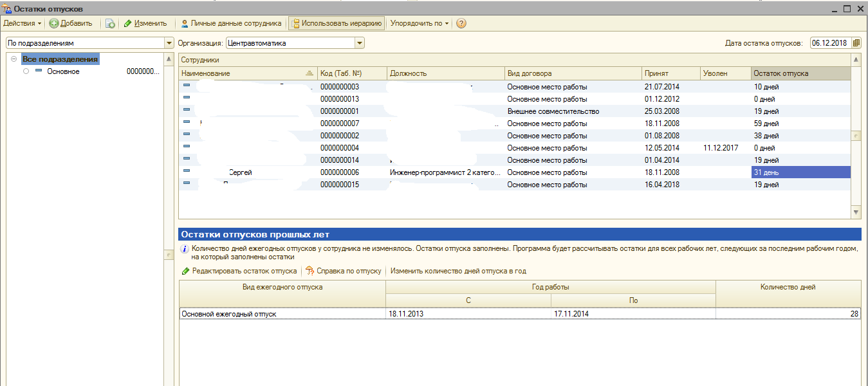Click the copy-and-add document icon
This screenshot has width=868, height=386.
(110, 23)
